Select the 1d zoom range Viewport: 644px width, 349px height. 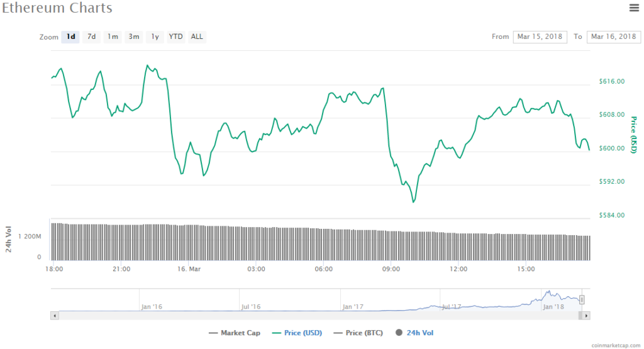click(70, 36)
